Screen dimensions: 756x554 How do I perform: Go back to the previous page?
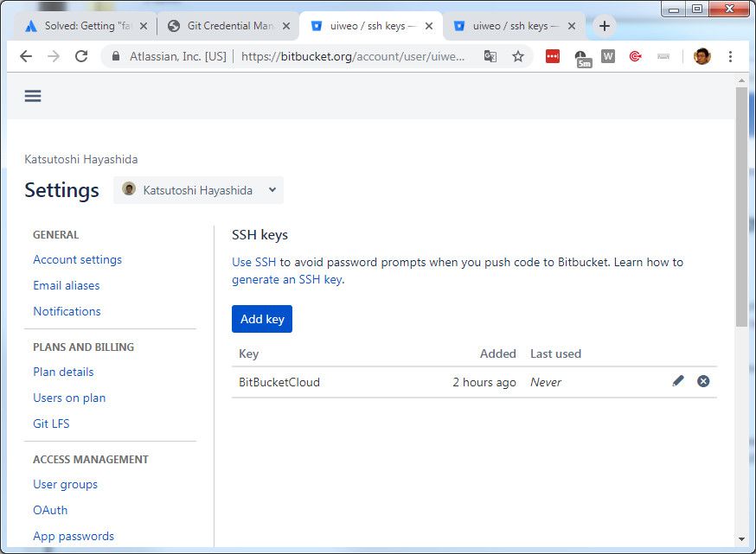[x=26, y=56]
